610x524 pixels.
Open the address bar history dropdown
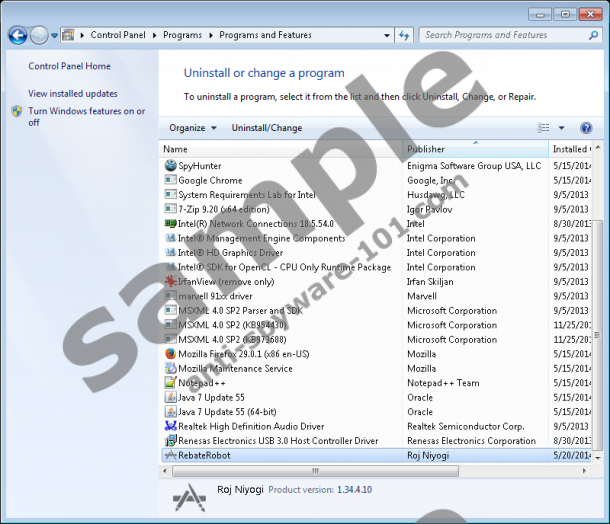click(386, 35)
